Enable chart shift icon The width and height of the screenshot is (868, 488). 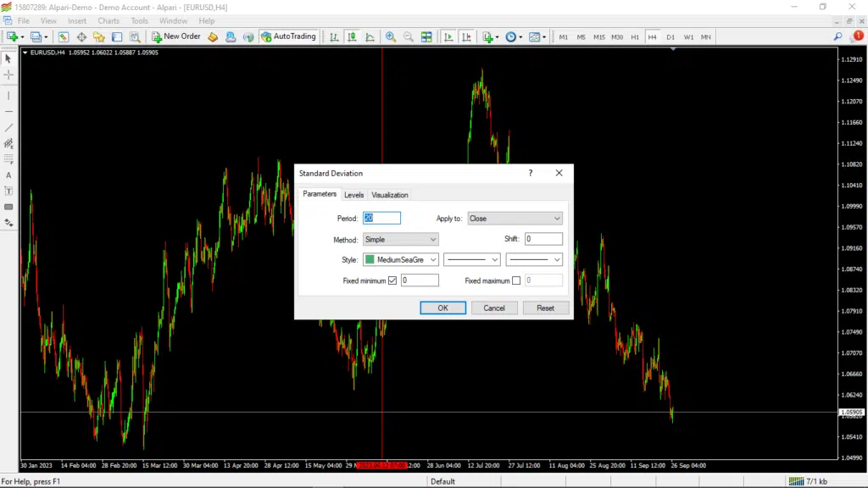[x=466, y=37]
